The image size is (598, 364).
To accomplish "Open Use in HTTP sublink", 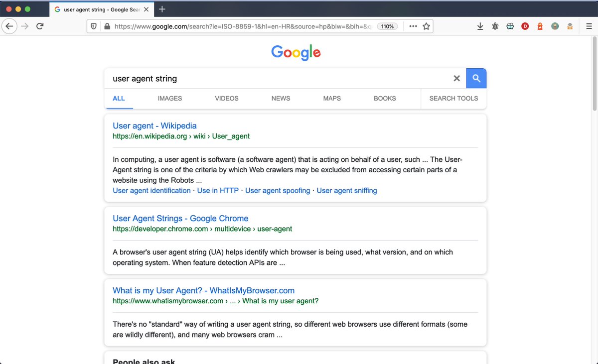I will click(x=218, y=190).
